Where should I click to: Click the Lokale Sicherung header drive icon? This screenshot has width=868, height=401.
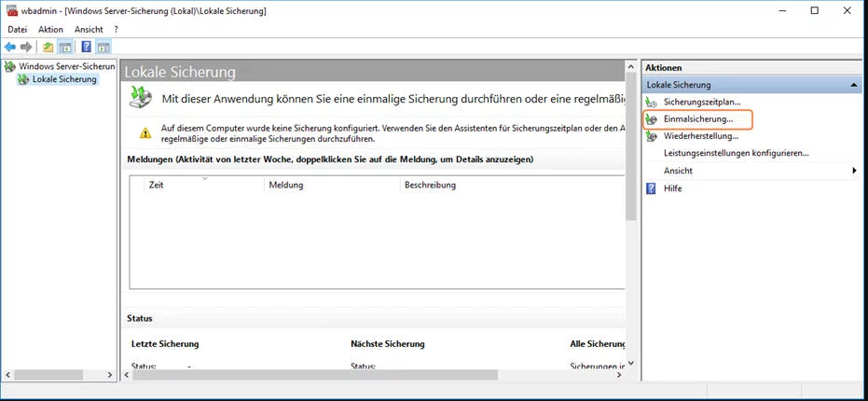point(142,96)
